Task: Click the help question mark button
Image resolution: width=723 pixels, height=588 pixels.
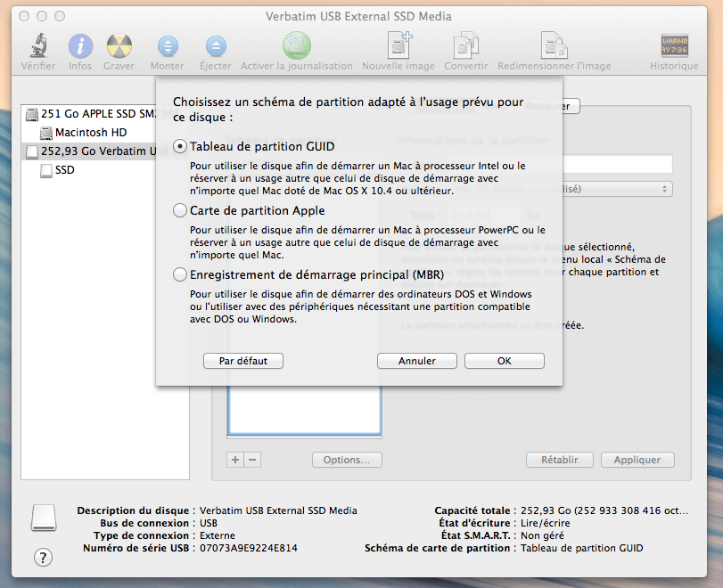Action: click(43, 558)
